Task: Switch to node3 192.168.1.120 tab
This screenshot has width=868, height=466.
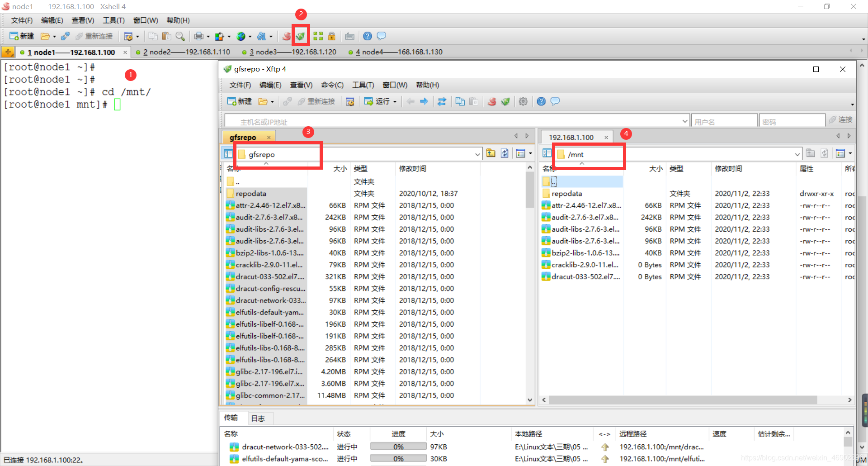Action: (289, 52)
